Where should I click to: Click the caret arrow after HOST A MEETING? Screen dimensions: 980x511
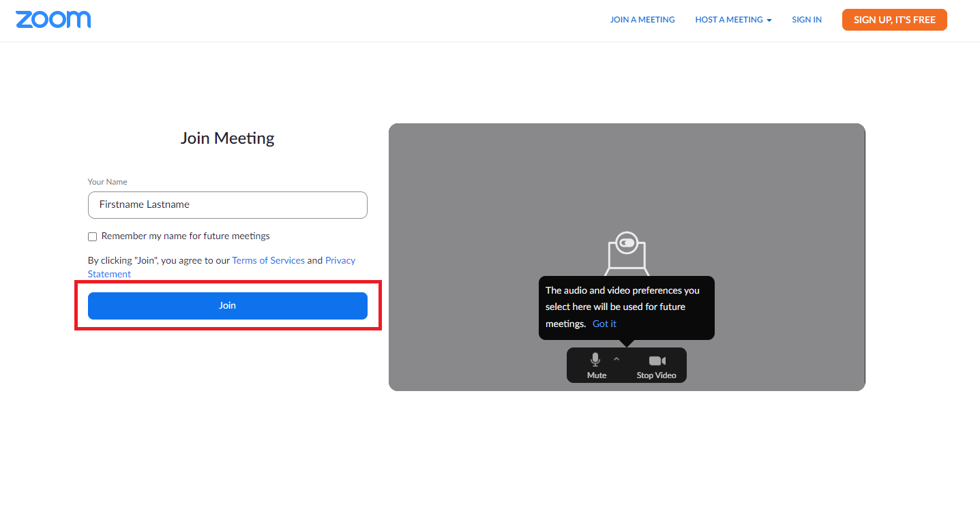(x=769, y=20)
